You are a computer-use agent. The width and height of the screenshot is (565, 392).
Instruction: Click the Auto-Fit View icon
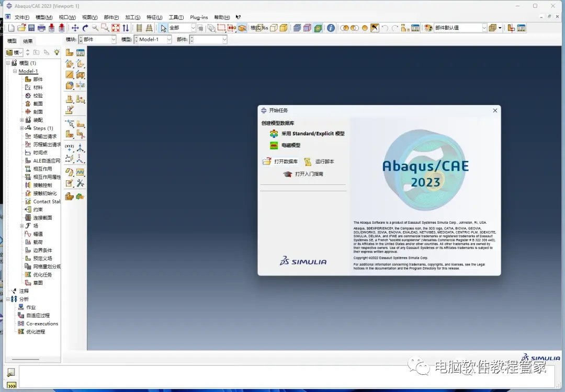(x=115, y=28)
